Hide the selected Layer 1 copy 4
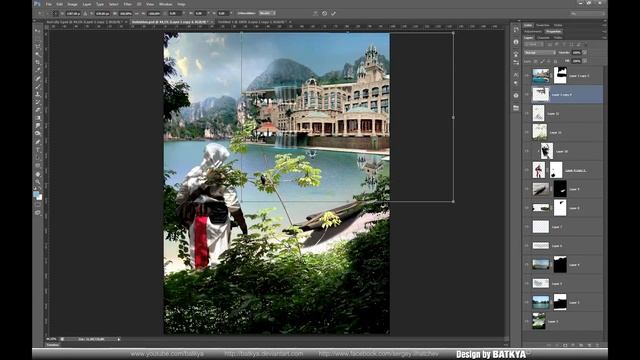This screenshot has height=360, width=640. pos(527,95)
